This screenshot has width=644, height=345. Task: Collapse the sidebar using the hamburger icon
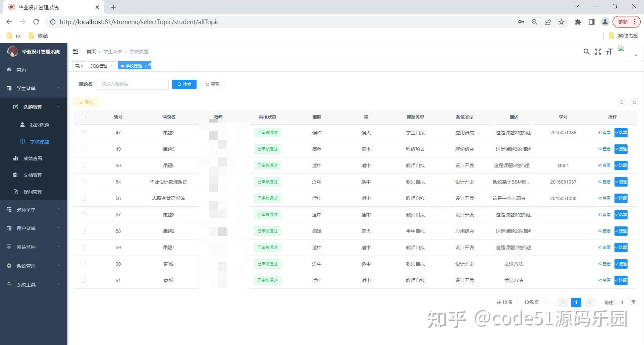(x=75, y=51)
